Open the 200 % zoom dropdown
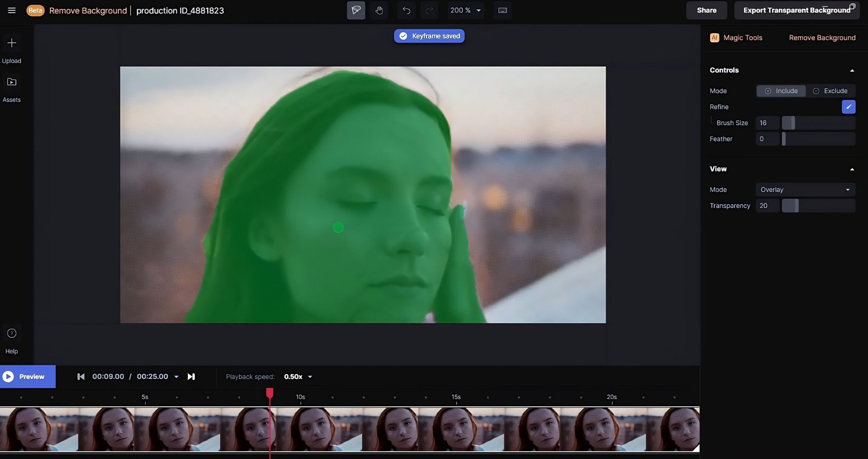868x459 pixels. (x=465, y=10)
